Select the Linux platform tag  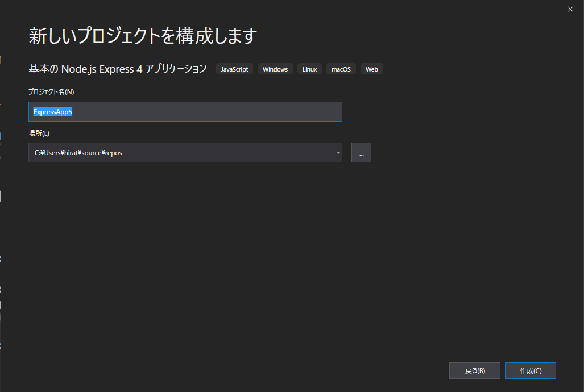coord(309,69)
